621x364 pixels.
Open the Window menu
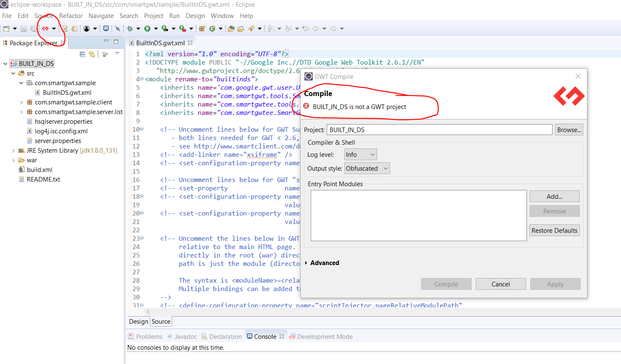pos(222,16)
